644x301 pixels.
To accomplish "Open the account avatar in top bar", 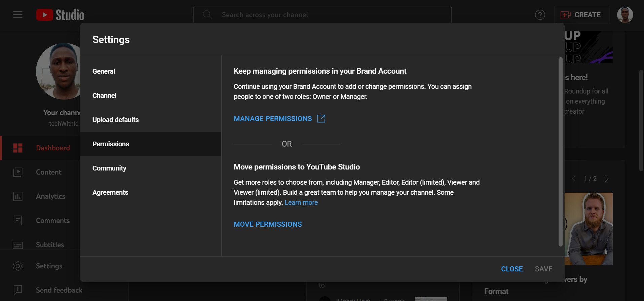I will point(625,15).
